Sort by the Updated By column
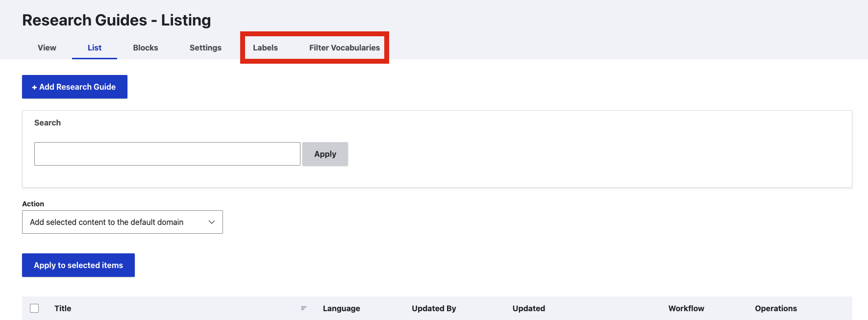 pos(434,308)
